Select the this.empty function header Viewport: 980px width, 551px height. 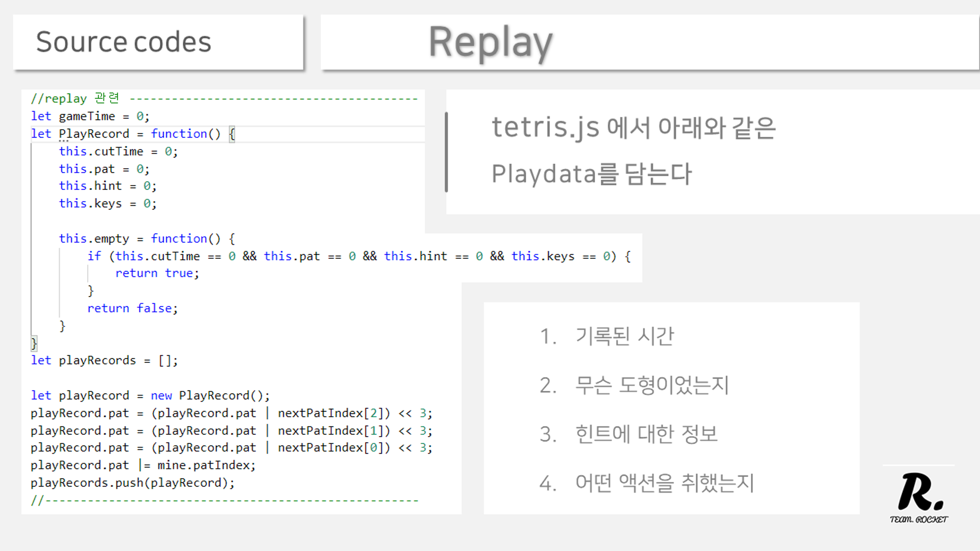[x=145, y=238]
